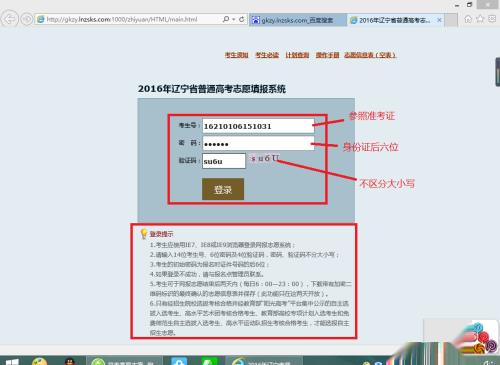Viewport: 500px width, 365px height.
Task: Click the 验证码 input field
Action: (224, 161)
